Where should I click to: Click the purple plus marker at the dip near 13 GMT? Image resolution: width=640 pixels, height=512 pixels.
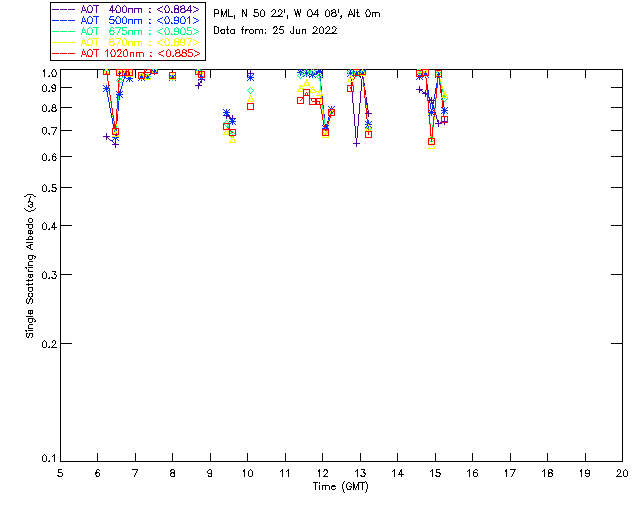tap(356, 144)
